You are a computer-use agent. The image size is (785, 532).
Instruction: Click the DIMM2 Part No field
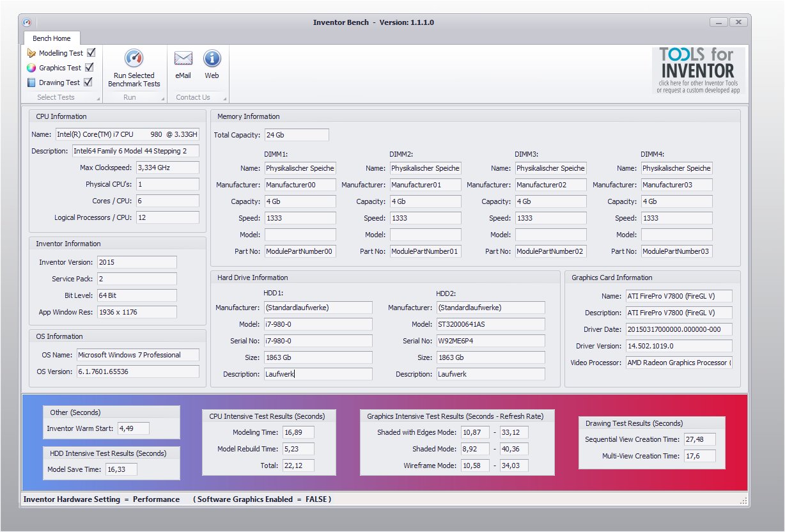tap(426, 251)
